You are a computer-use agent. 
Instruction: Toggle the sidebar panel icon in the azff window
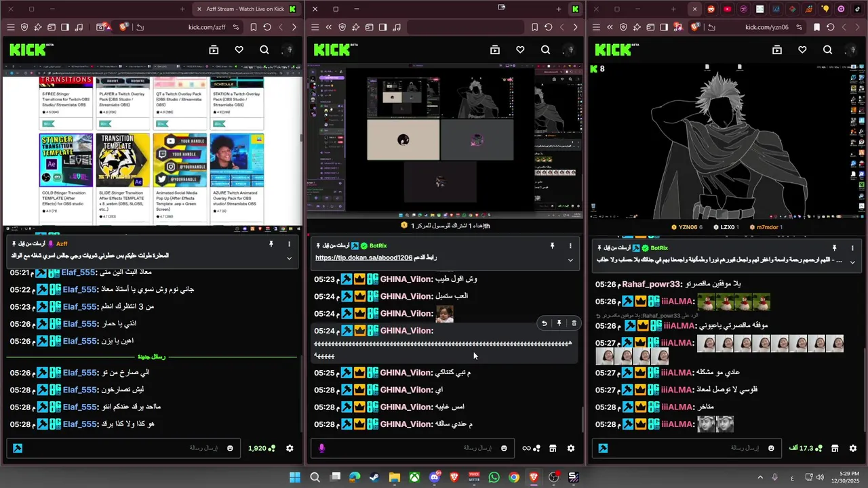point(65,27)
